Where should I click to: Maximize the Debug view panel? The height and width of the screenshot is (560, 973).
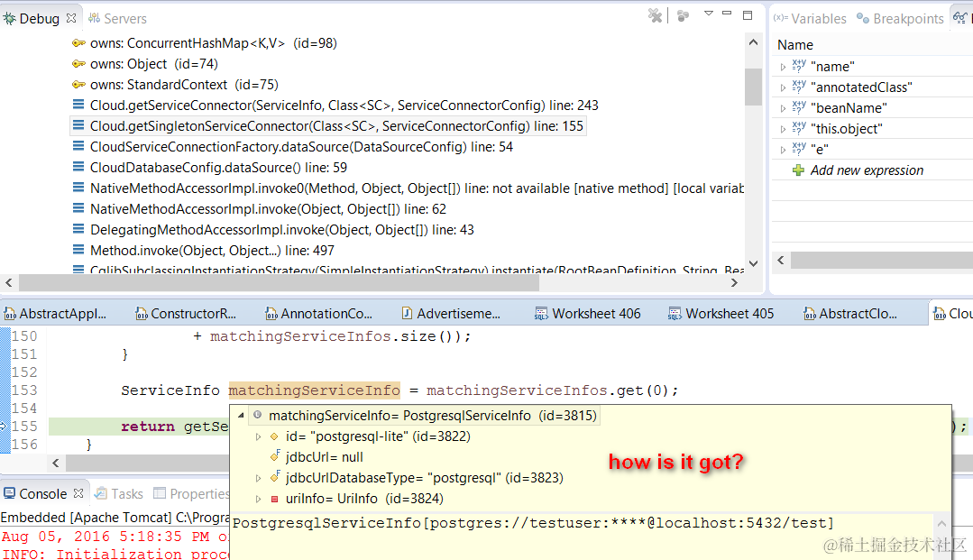[x=748, y=15]
